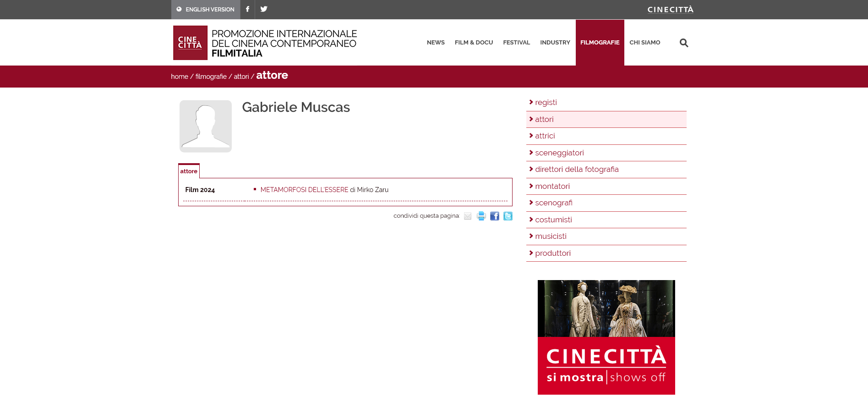Click the Promozione Internazionale Filmitalia site title
The width and height of the screenshot is (868, 402).
[284, 44]
